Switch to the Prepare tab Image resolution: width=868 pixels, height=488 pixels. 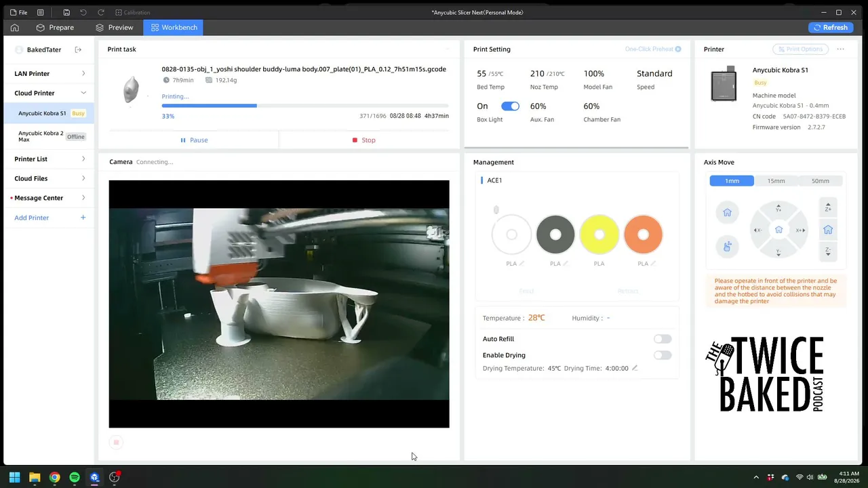(55, 28)
